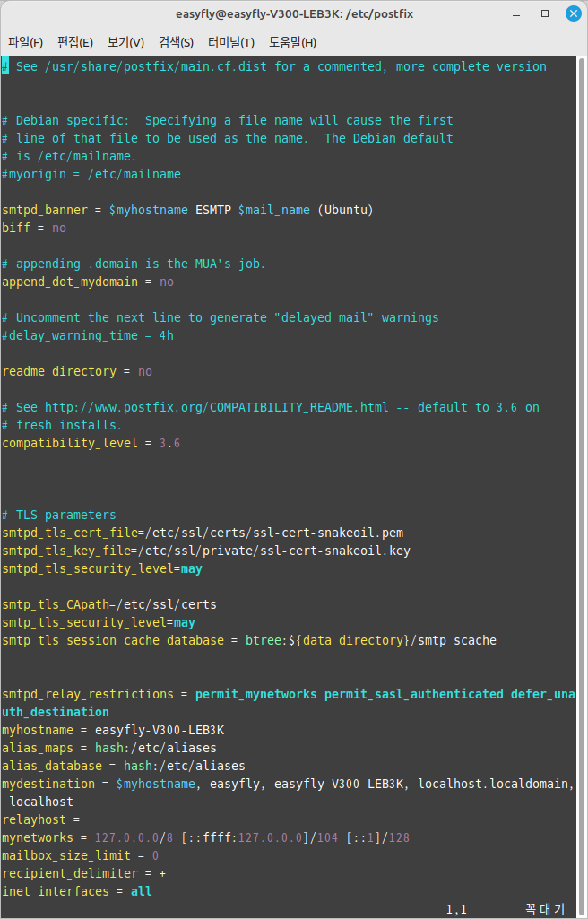
Task: Click the smtp_tls_session_cache_database parameter
Action: pyautogui.click(x=113, y=640)
